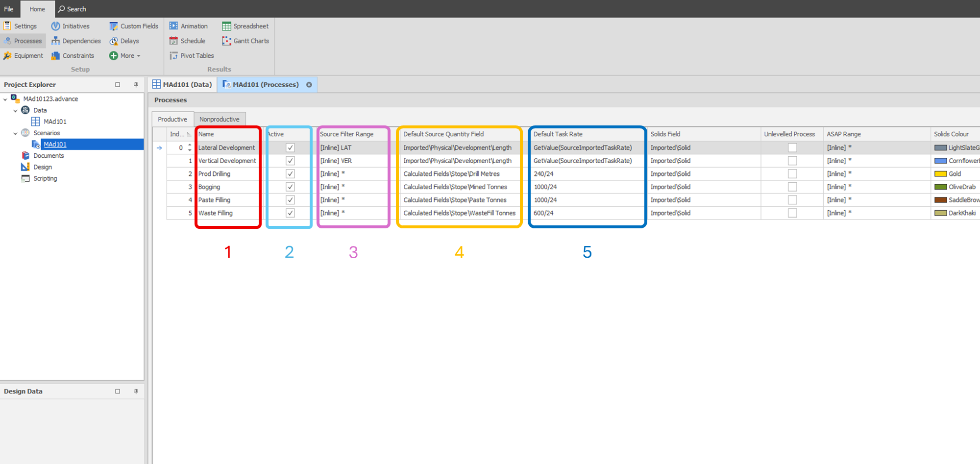Open the Dependencies setup
Image resolution: width=980 pixels, height=464 pixels.
click(76, 41)
